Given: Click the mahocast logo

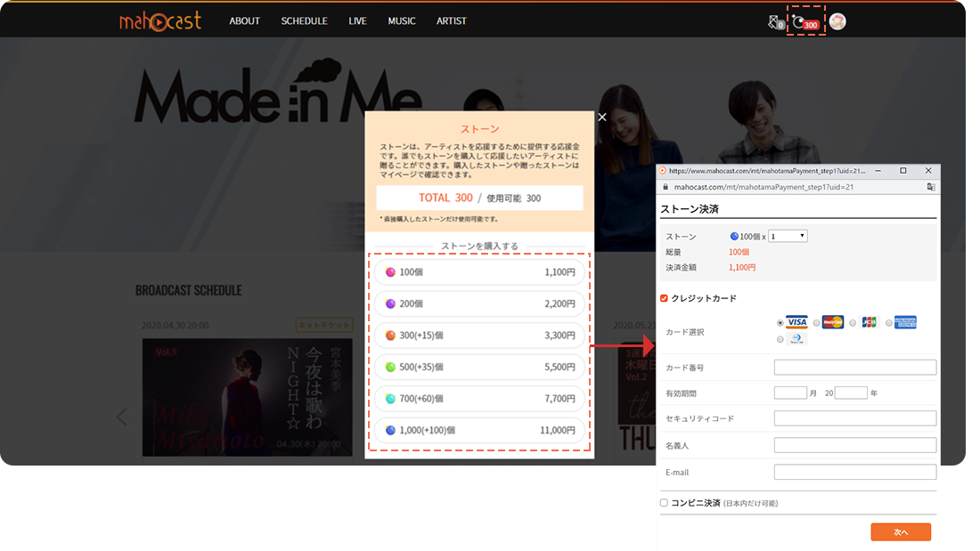Looking at the screenshot, I should 160,20.
